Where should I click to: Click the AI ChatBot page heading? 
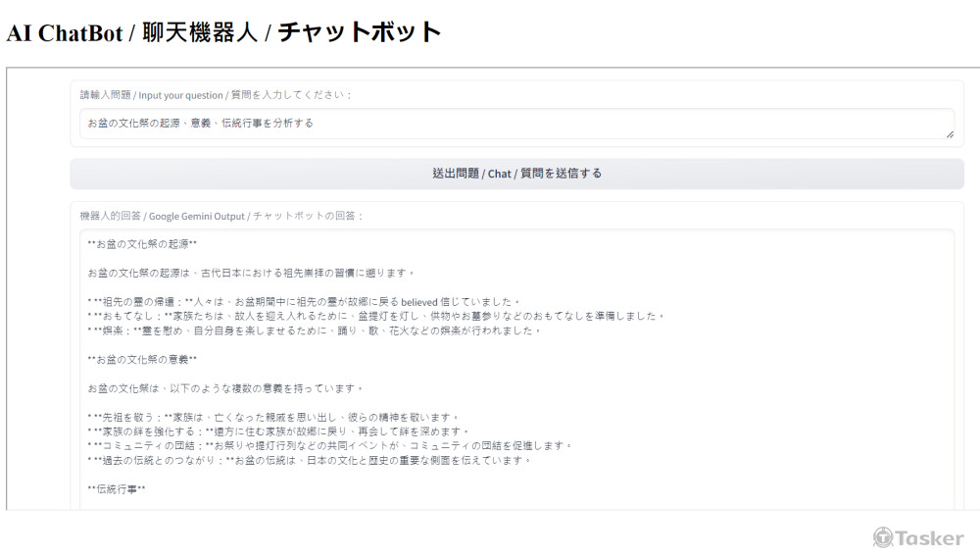coord(224,32)
